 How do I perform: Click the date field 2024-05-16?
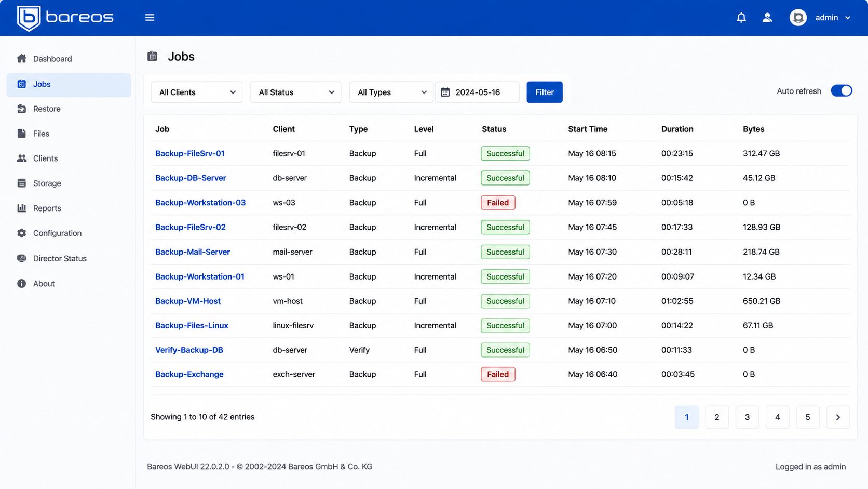pos(477,92)
